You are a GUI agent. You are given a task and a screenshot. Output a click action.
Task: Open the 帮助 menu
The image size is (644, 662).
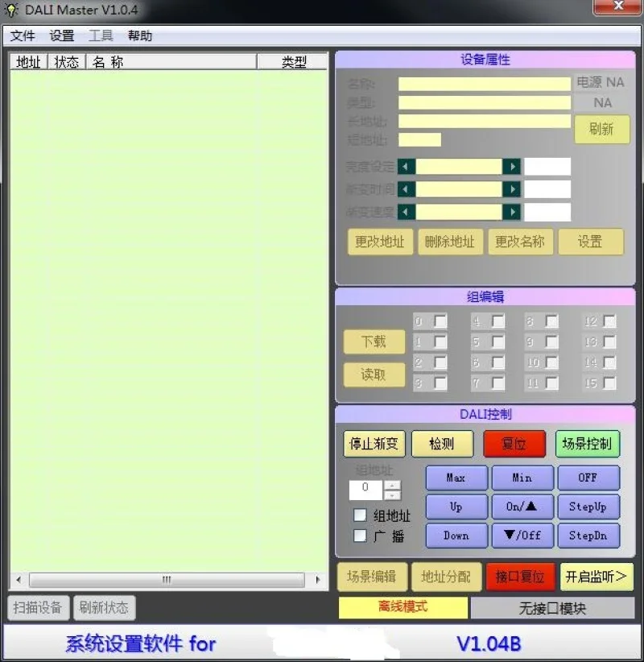(140, 35)
